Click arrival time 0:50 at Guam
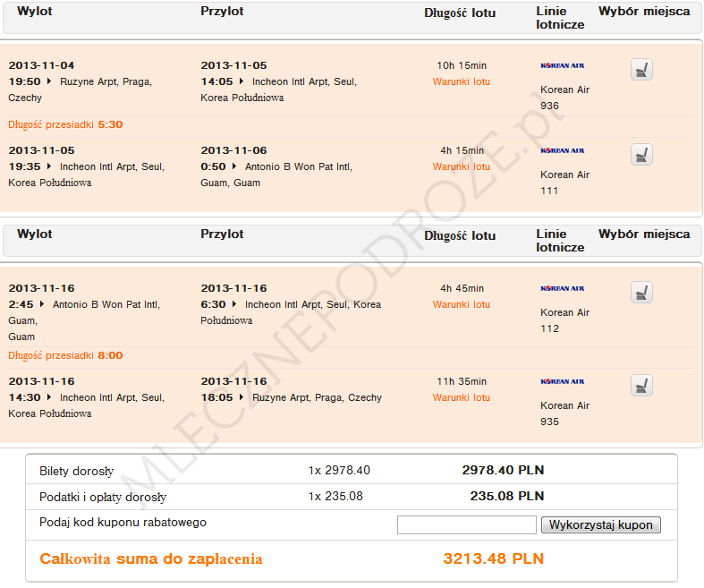 (213, 166)
